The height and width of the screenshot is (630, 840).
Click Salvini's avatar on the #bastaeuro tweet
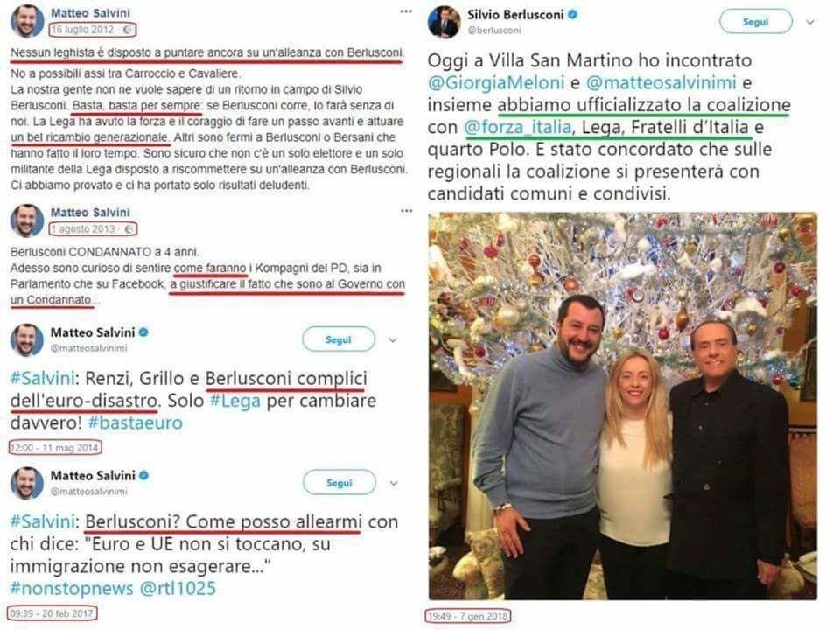(27, 340)
